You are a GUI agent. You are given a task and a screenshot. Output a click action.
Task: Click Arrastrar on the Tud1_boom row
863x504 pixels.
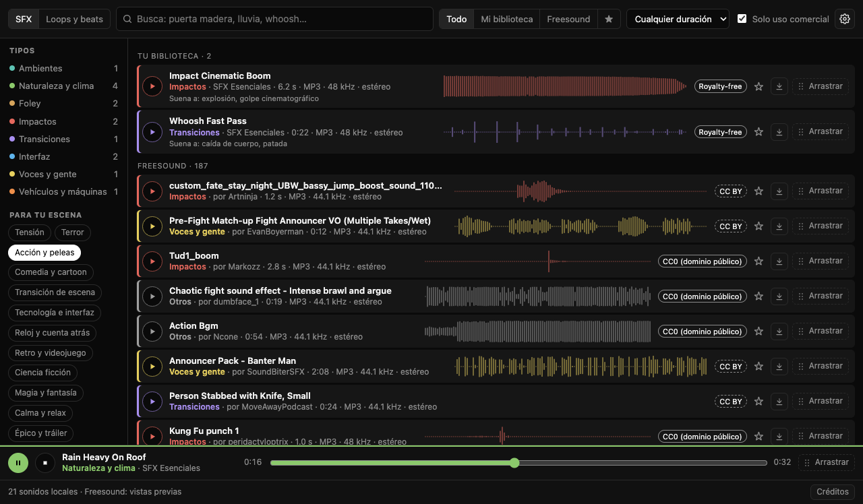821,261
